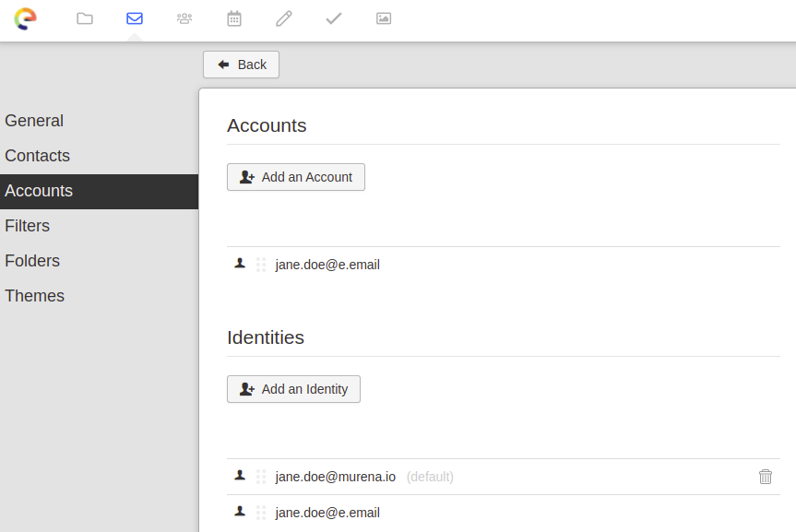This screenshot has height=532, width=796.
Task: Open the Mail envelope icon in toolbar
Action: (x=134, y=18)
